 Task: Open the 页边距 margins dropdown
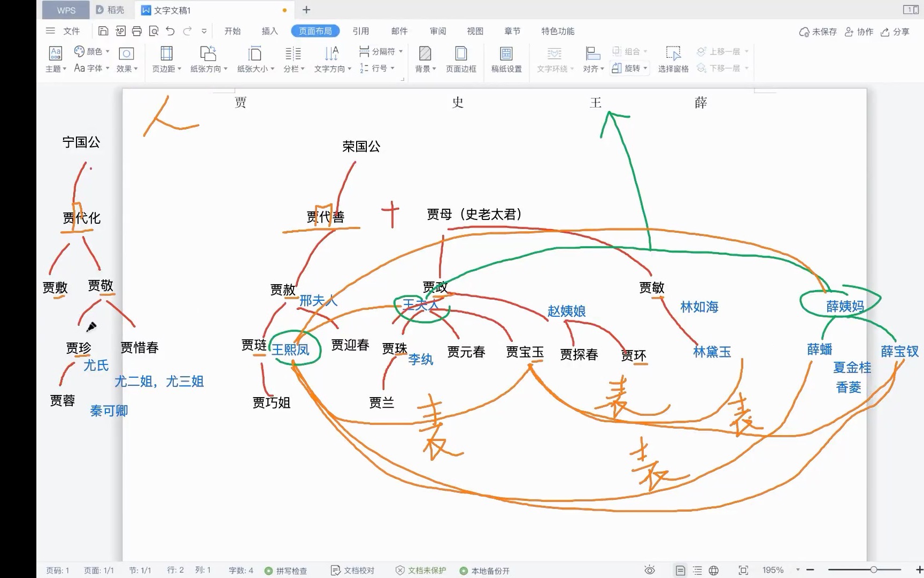pyautogui.click(x=166, y=59)
